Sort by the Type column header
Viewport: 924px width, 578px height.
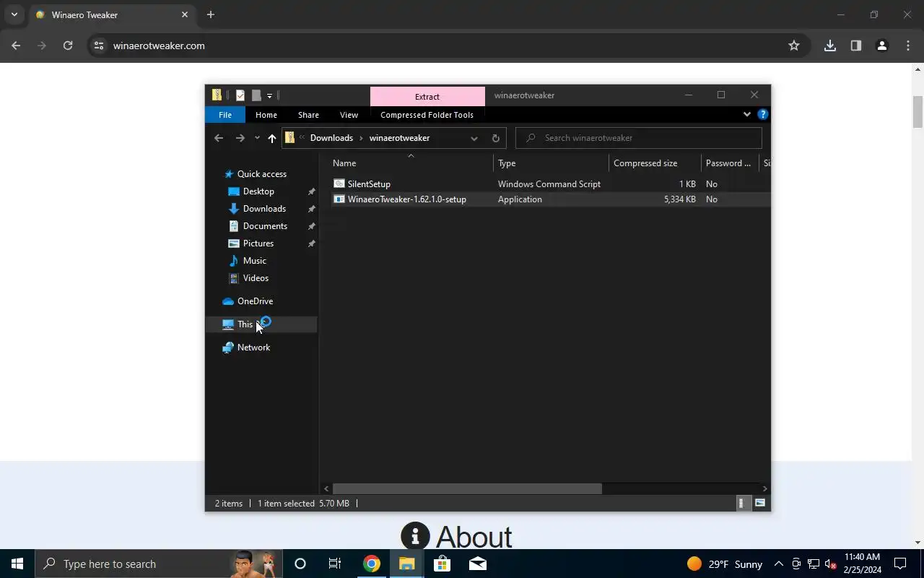[x=551, y=163]
